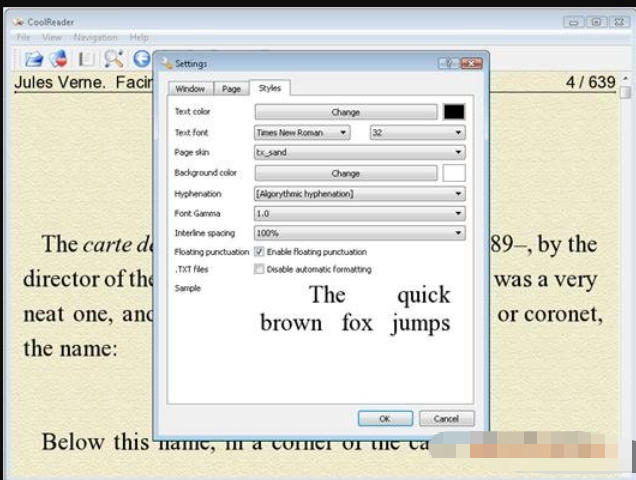Open the Hyphenation dropdown
The width and height of the screenshot is (636, 480).
pos(359,193)
